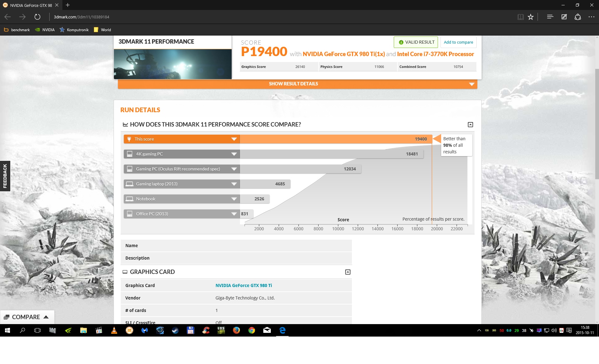Open Intel Core i7-3770K Processor link
The height and width of the screenshot is (364, 599).
[x=436, y=54]
